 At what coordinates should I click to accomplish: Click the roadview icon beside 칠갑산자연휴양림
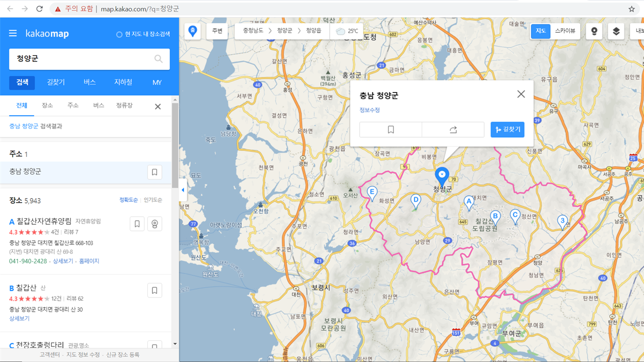154,223
